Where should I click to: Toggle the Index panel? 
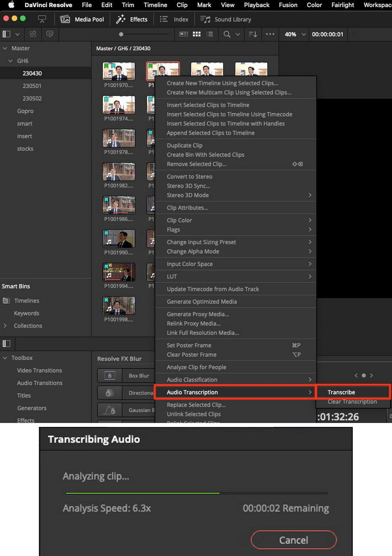click(x=174, y=19)
